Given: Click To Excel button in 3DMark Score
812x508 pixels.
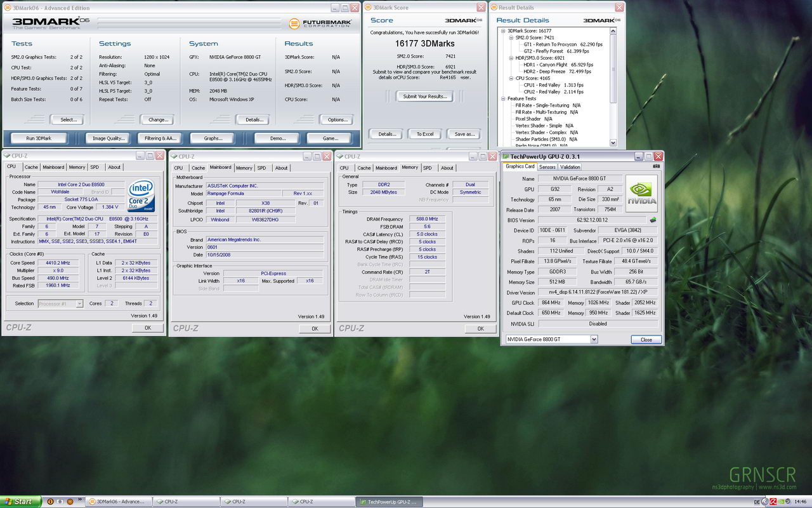Looking at the screenshot, I should 425,134.
